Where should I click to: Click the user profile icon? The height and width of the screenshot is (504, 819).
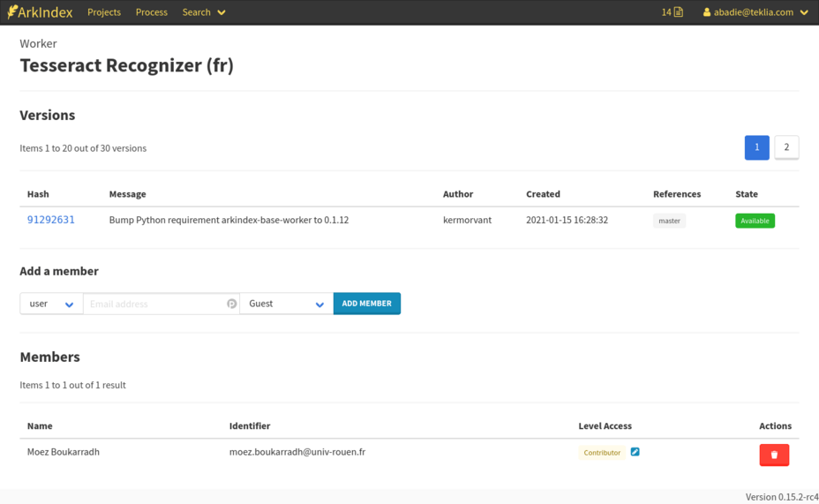tap(707, 12)
